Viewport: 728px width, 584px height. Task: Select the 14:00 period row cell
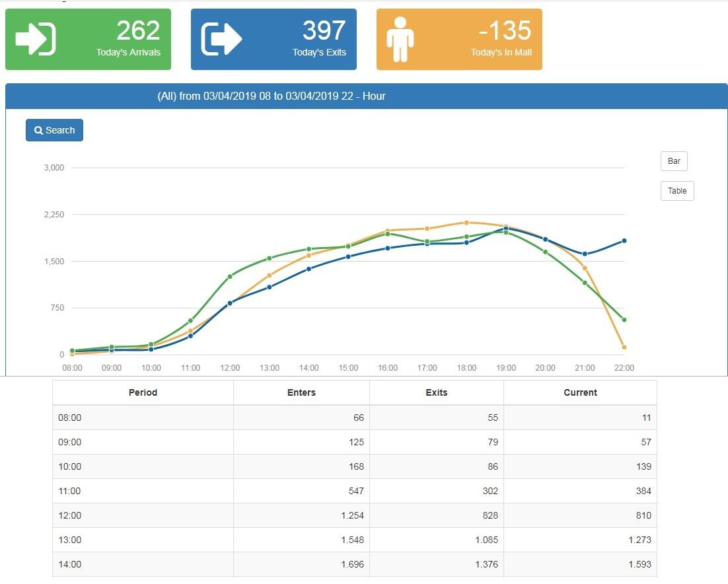point(143,564)
